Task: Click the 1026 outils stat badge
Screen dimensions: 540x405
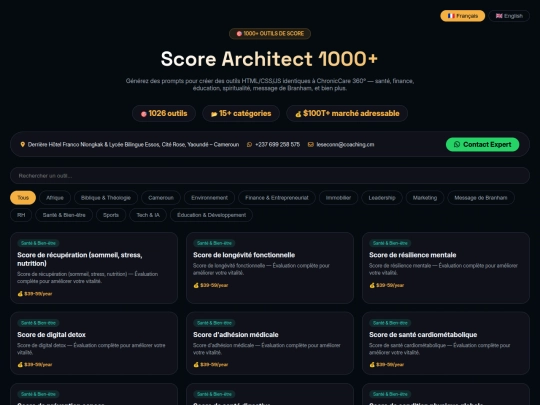Action: (x=164, y=113)
